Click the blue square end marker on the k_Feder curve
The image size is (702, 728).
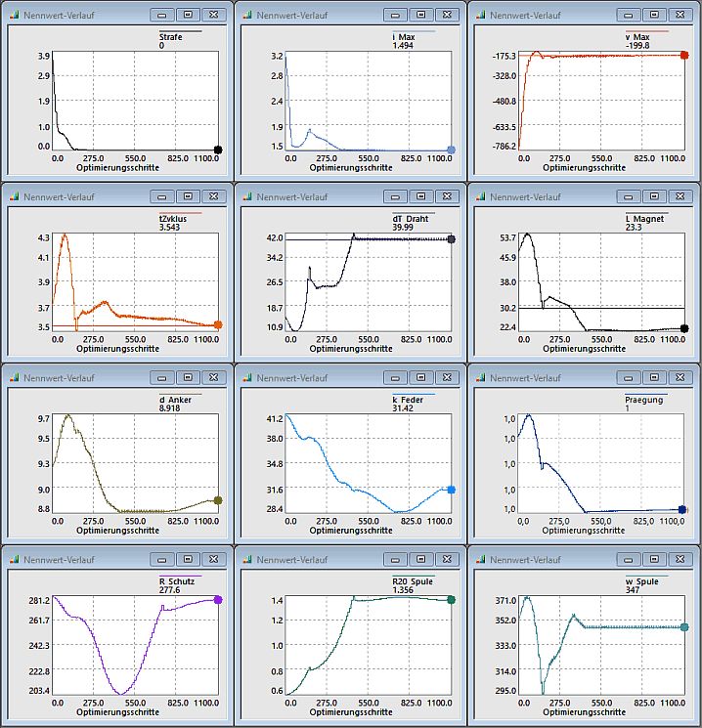pyautogui.click(x=452, y=490)
